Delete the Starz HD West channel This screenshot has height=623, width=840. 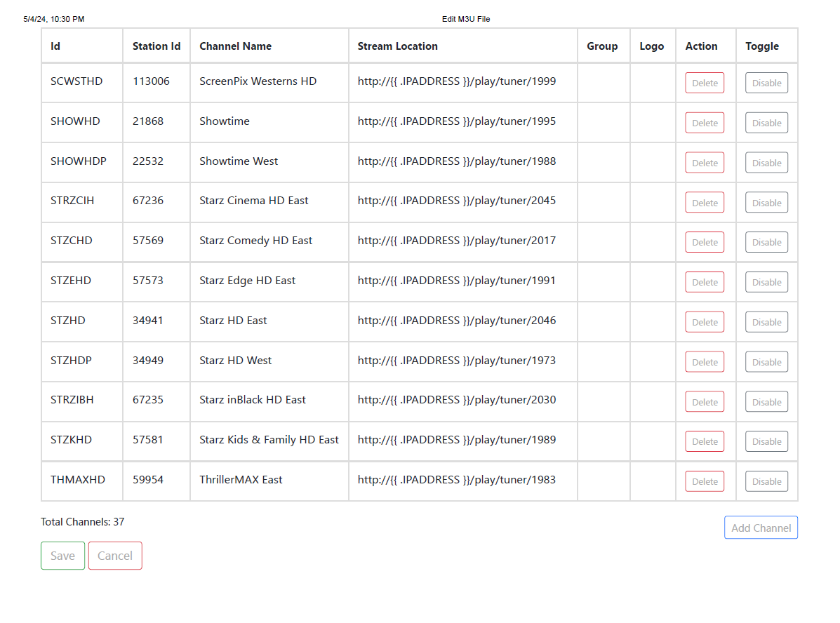point(705,362)
